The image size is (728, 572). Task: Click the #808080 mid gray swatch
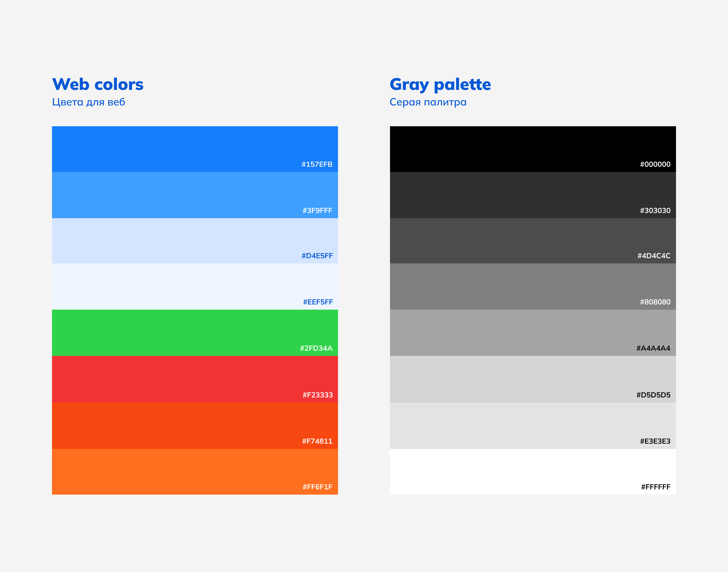click(x=532, y=286)
